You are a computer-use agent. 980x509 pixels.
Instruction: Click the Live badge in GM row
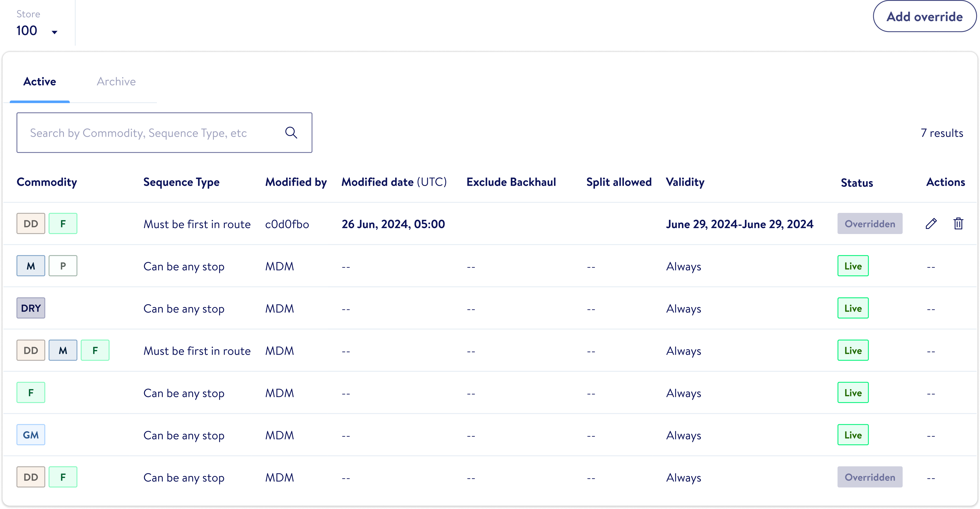pyautogui.click(x=853, y=435)
